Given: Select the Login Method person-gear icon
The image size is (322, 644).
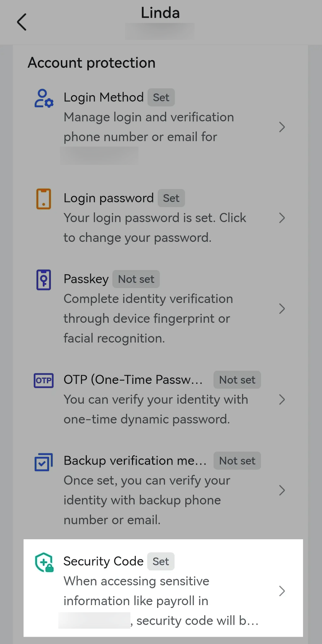Looking at the screenshot, I should [43, 97].
